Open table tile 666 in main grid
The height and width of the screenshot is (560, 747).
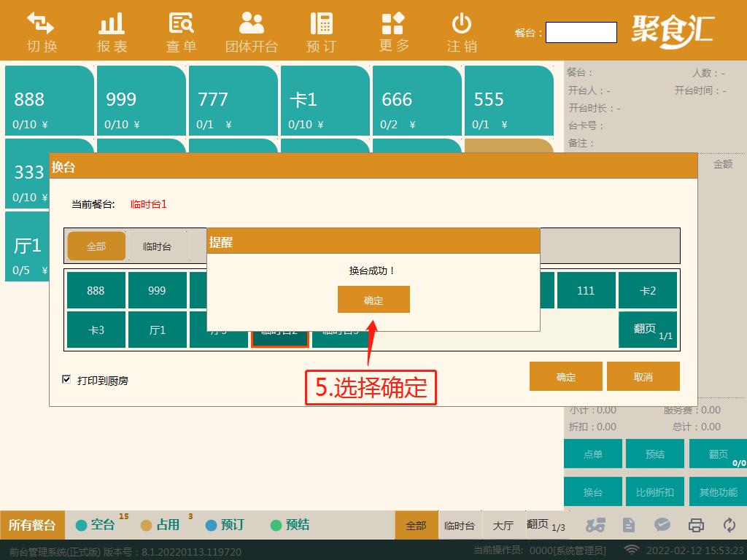click(417, 101)
